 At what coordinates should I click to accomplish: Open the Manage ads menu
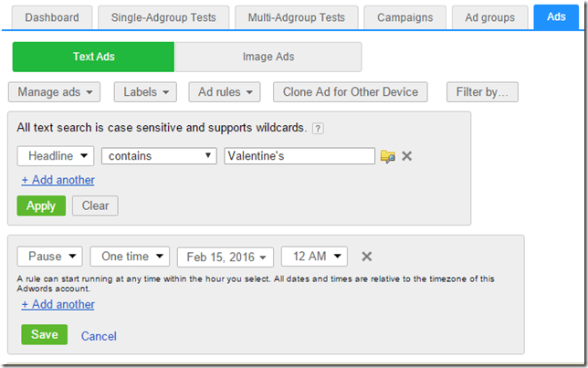pos(56,91)
